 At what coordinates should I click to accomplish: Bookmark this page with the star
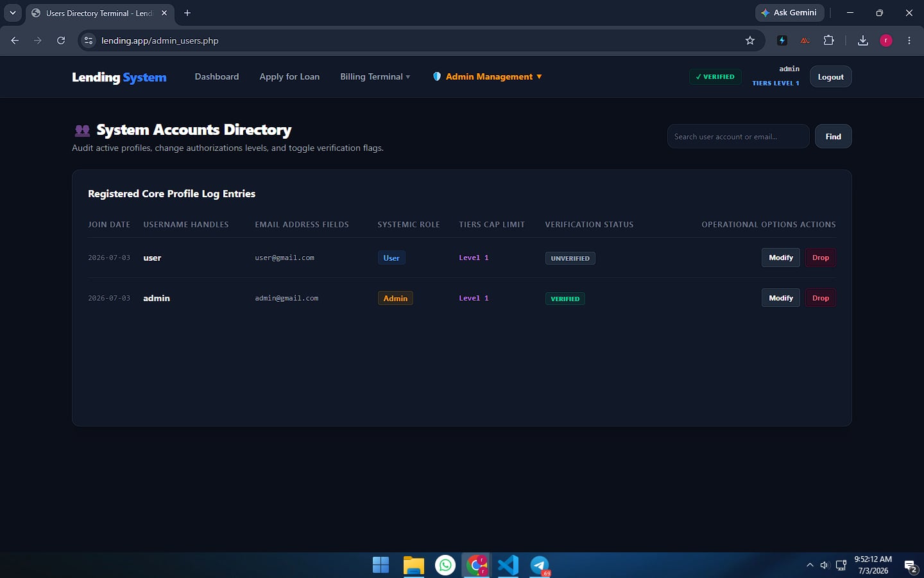pyautogui.click(x=750, y=40)
